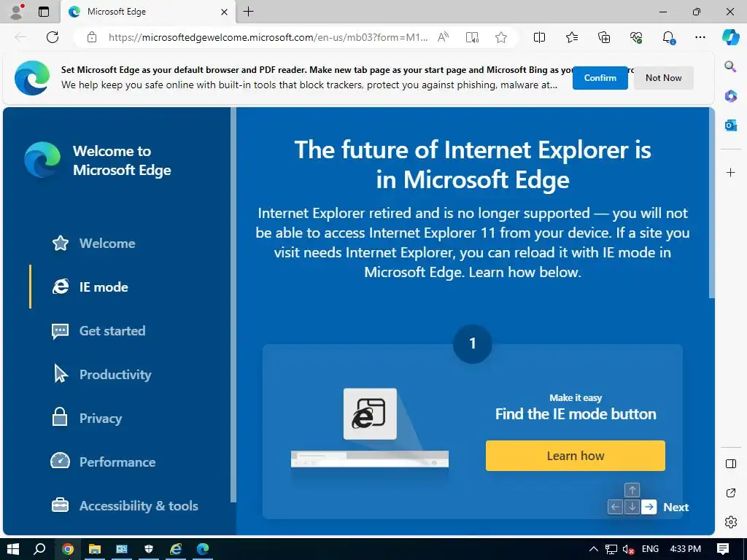
Task: Open page in external window icon
Action: click(x=730, y=493)
